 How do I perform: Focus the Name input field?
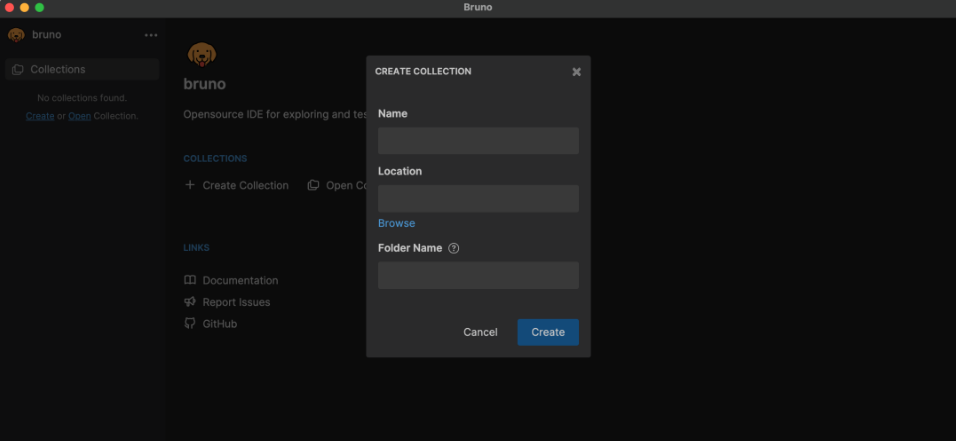click(x=479, y=141)
